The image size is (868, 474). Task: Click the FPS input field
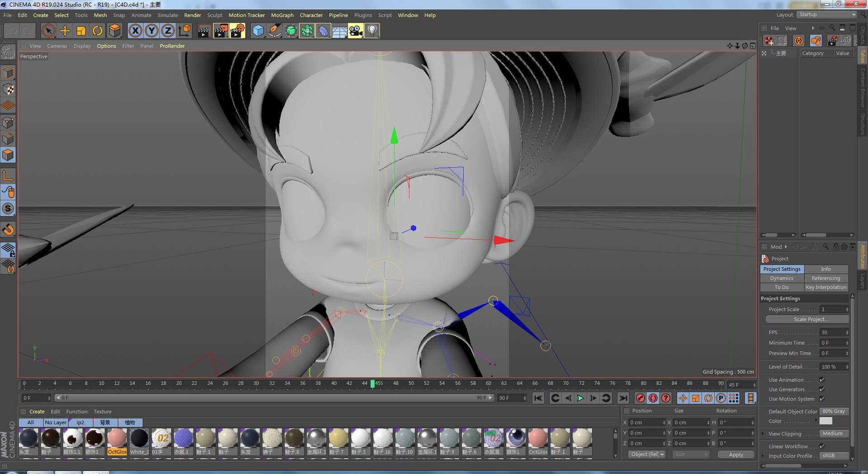click(x=835, y=332)
